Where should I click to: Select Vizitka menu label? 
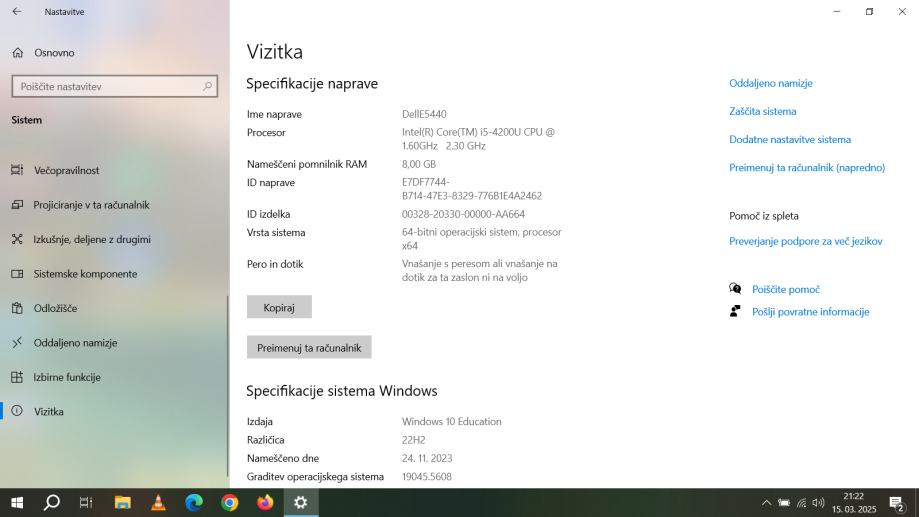tap(49, 411)
